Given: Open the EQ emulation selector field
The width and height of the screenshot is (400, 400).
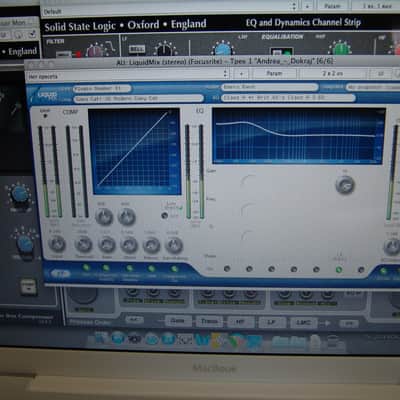Looking at the screenshot, I should (288, 97).
